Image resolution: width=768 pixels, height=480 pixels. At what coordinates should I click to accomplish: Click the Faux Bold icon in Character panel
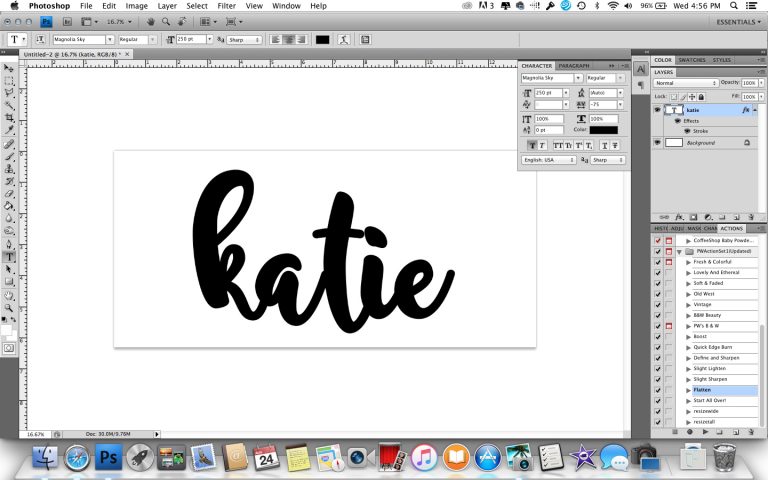[x=531, y=145]
